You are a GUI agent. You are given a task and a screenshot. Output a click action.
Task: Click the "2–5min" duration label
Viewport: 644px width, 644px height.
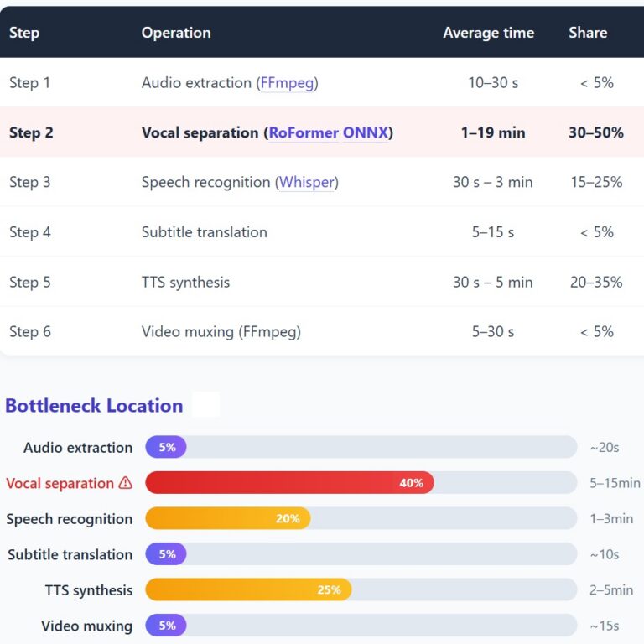pos(611,590)
